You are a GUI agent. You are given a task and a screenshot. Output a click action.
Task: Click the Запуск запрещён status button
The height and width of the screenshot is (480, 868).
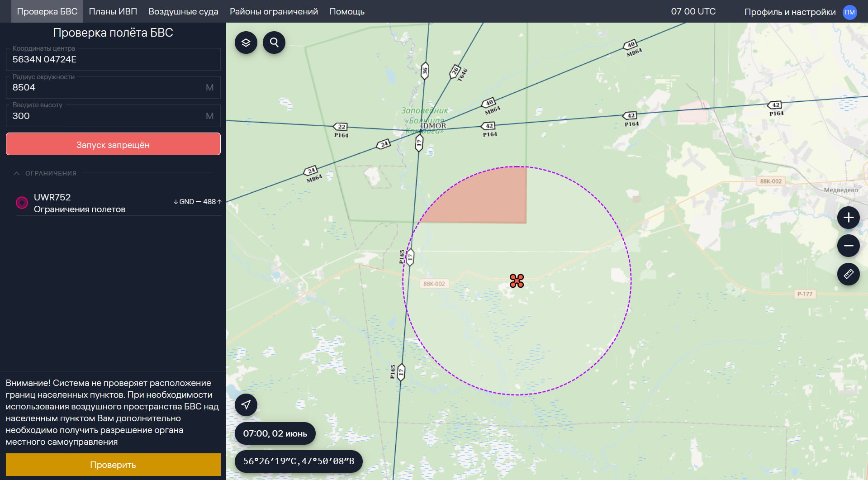pyautogui.click(x=113, y=144)
